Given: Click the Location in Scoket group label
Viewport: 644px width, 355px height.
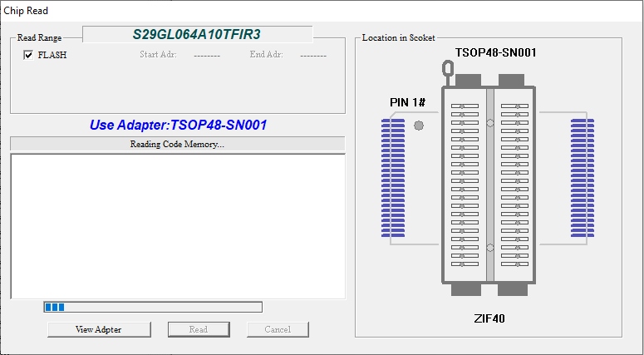Looking at the screenshot, I should (398, 37).
